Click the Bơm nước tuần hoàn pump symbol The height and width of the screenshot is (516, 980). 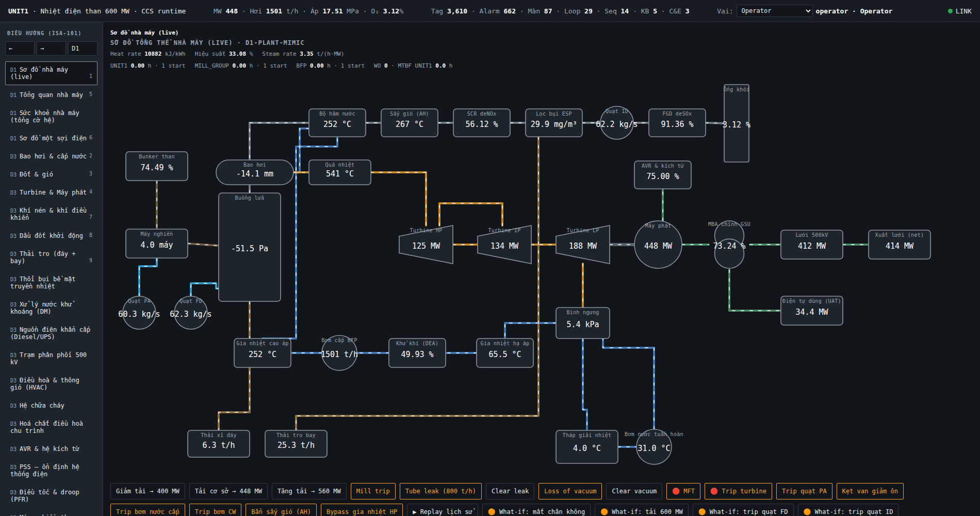pos(654,447)
